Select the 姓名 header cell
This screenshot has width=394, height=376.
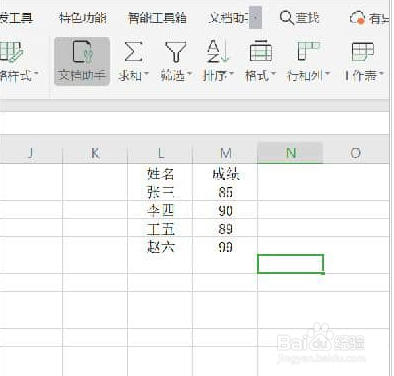(160, 173)
